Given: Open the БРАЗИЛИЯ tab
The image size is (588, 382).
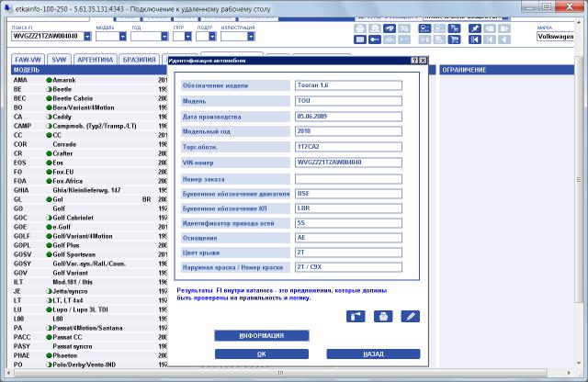Looking at the screenshot, I should pos(139,60).
